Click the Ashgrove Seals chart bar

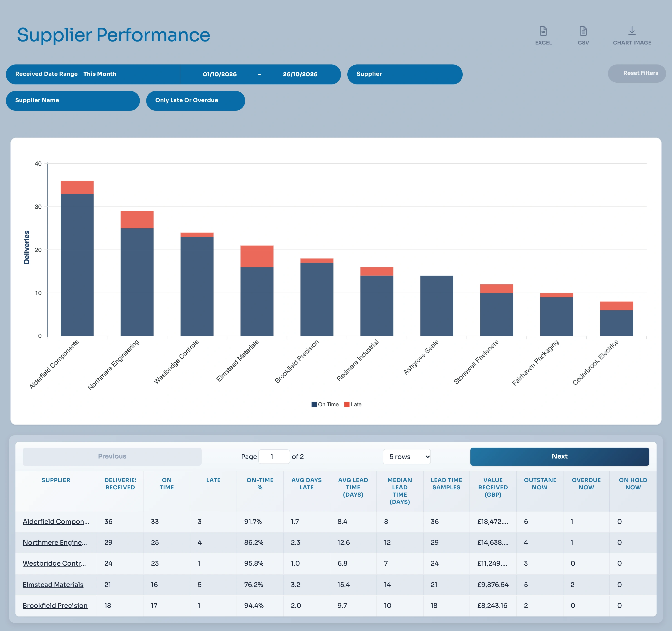click(437, 306)
